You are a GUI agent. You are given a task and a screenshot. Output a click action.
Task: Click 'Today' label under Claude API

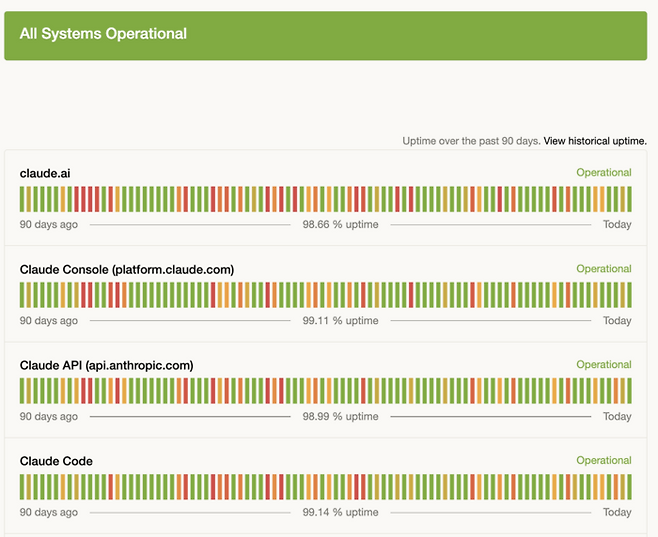[x=617, y=417]
